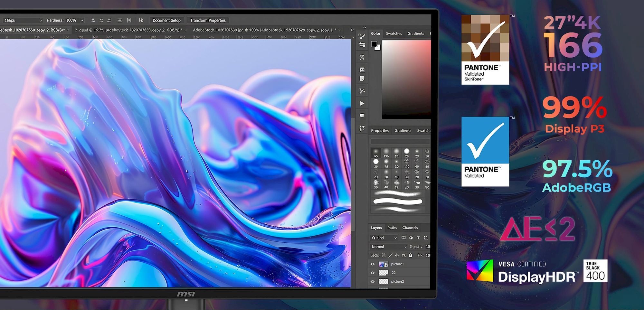
Task: Select the white background color swatch
Action: [378, 48]
